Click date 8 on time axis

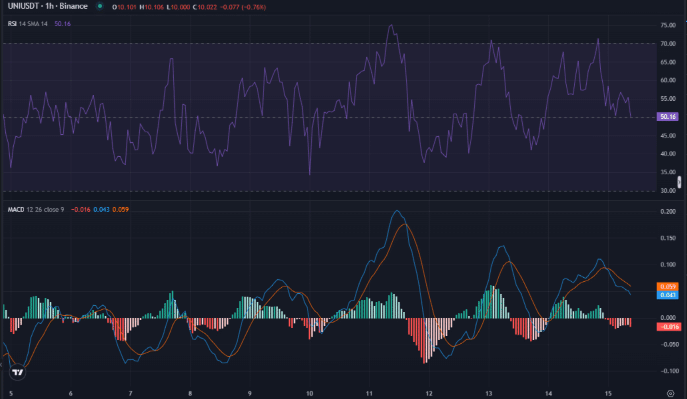click(190, 393)
